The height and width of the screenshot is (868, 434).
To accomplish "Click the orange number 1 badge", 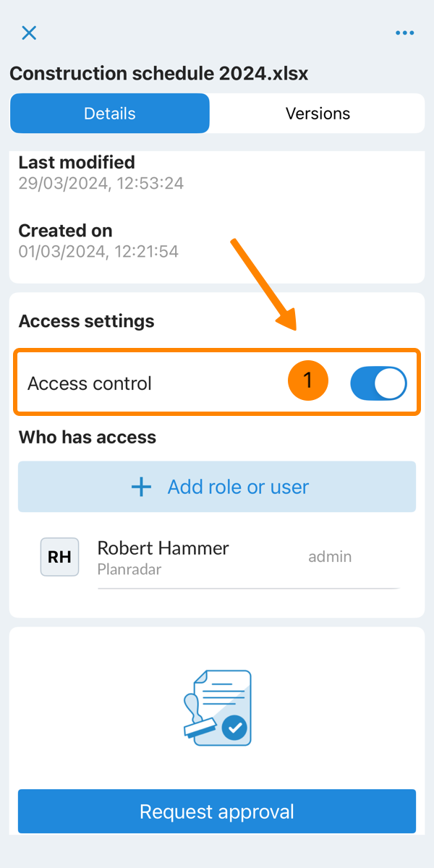I will coord(307,380).
